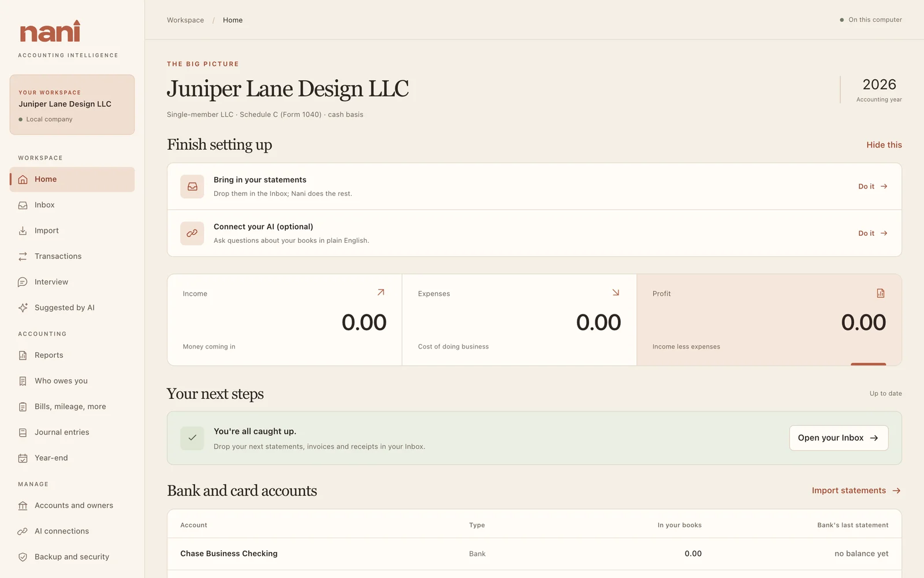Click the Workspace breadcrumb
Image resolution: width=924 pixels, height=578 pixels.
[x=185, y=20]
